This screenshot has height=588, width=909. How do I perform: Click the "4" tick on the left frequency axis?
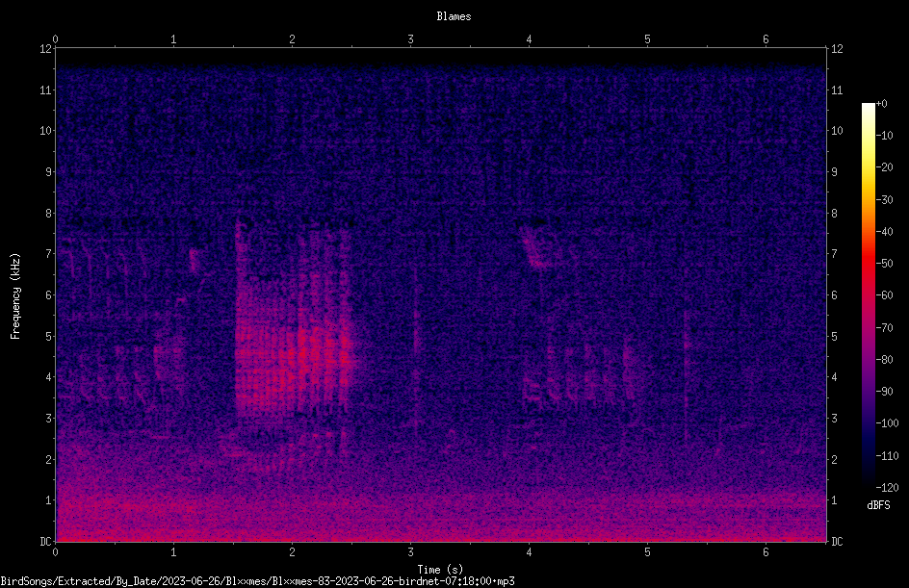click(x=49, y=377)
